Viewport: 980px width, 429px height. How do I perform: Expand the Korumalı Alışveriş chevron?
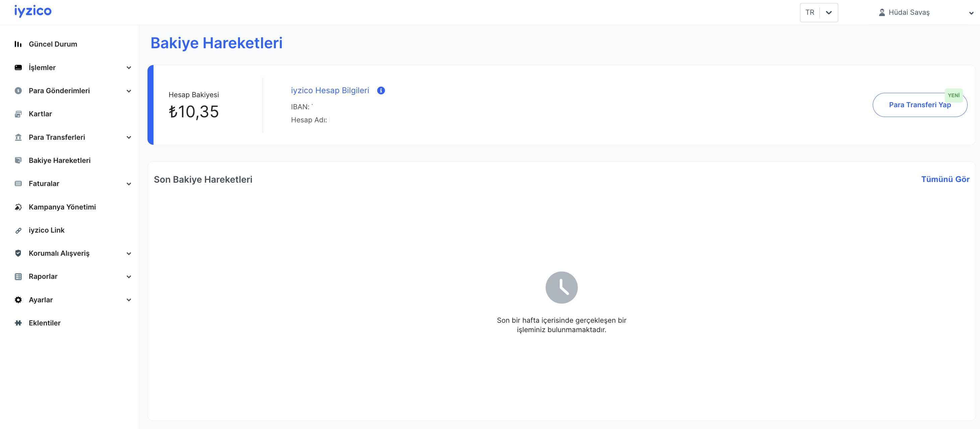[129, 253]
